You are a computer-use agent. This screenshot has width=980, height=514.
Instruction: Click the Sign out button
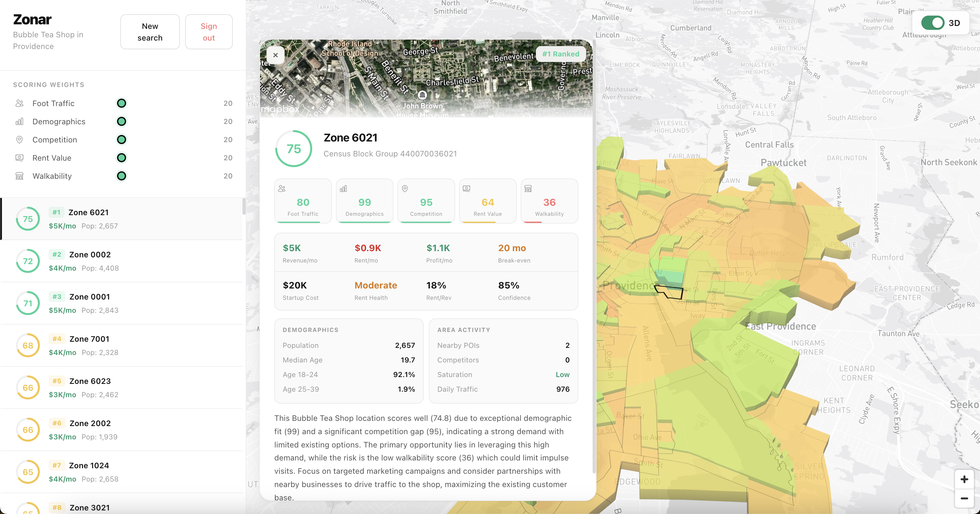click(208, 32)
